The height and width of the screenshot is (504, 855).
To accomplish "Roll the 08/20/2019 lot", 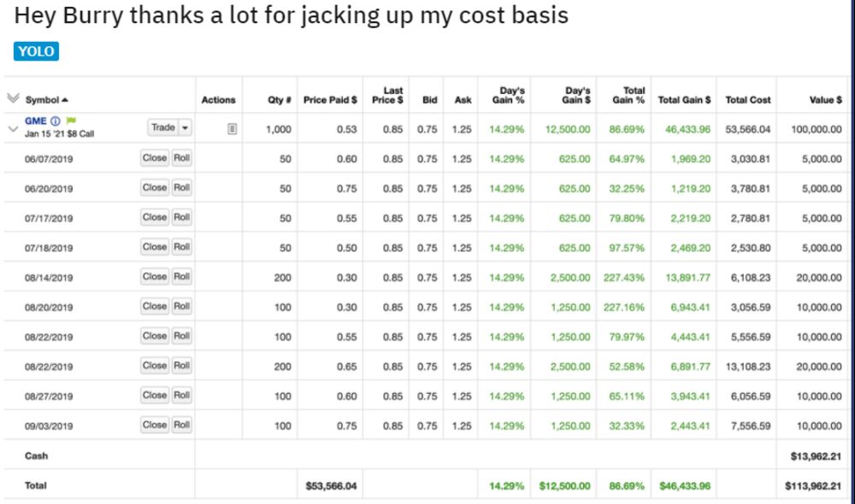I will (181, 306).
